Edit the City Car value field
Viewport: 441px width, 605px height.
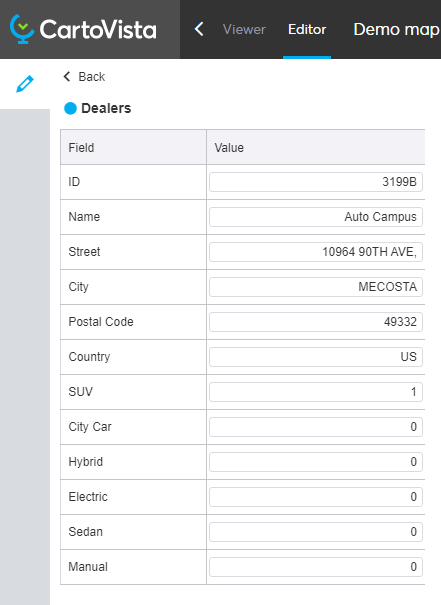[x=316, y=427]
